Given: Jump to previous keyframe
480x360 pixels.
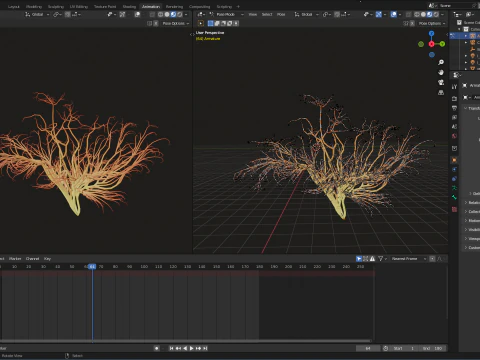Looking at the screenshot, I should click(178, 348).
